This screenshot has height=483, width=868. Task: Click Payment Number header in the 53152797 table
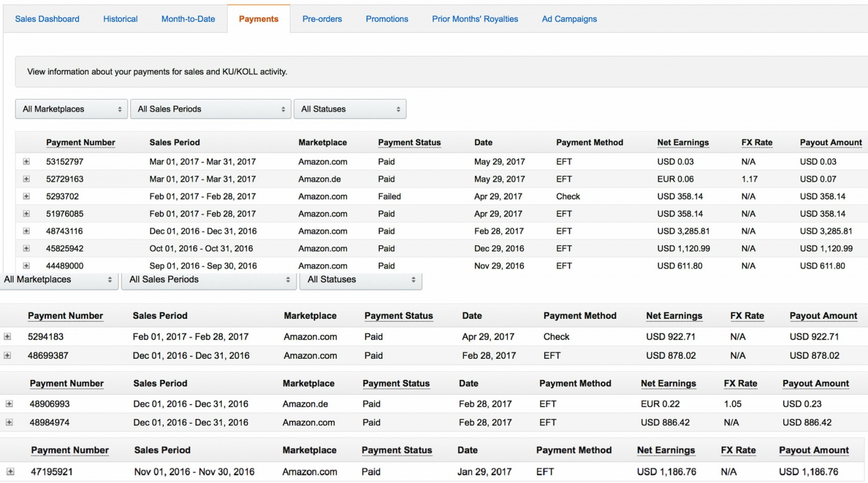[x=81, y=143]
